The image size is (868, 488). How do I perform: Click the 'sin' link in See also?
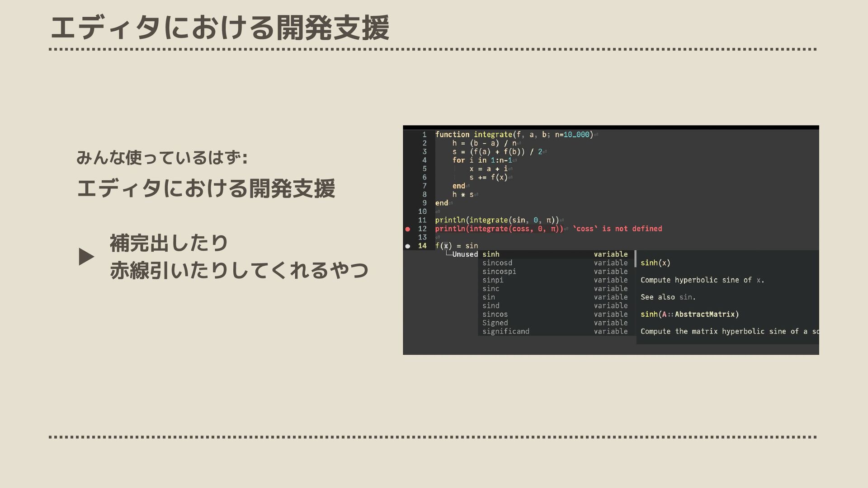(685, 297)
